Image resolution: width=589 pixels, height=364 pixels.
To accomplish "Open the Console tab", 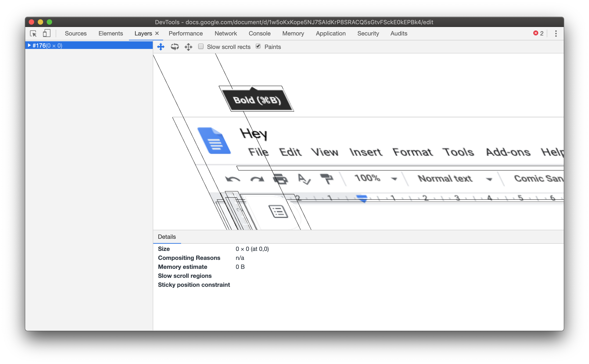I will (x=259, y=33).
